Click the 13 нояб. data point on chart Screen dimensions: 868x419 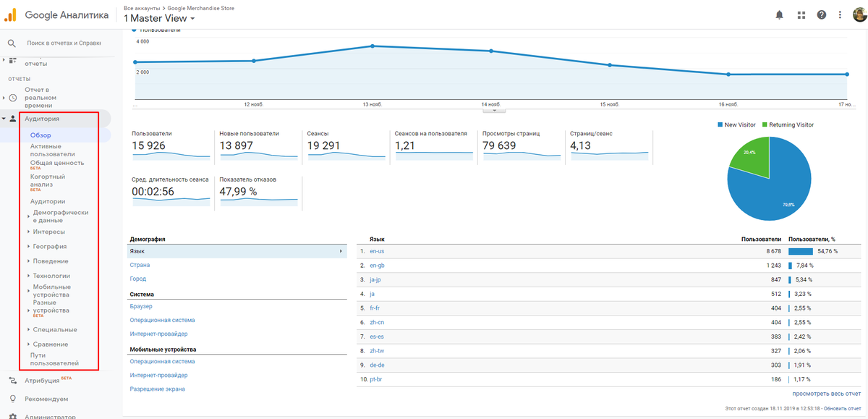(373, 46)
